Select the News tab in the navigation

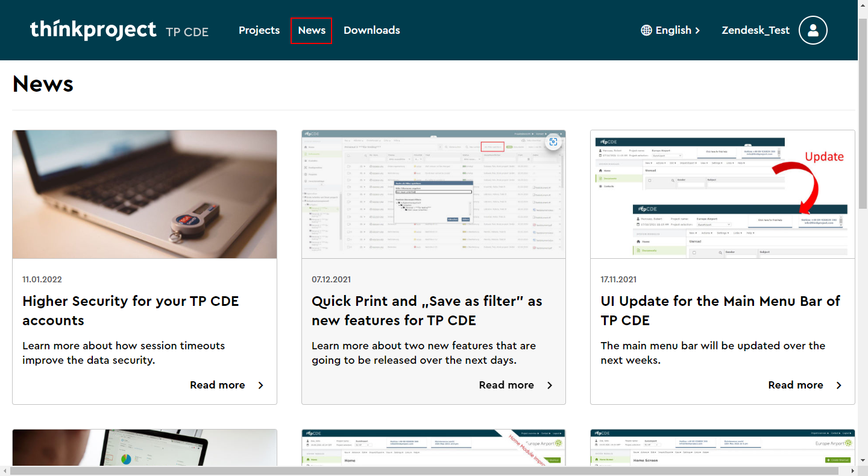click(312, 30)
